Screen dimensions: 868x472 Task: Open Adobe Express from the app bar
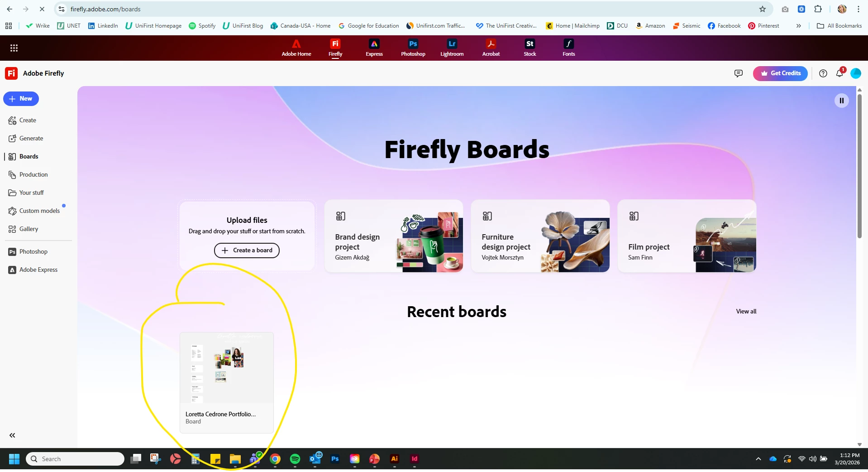374,48
